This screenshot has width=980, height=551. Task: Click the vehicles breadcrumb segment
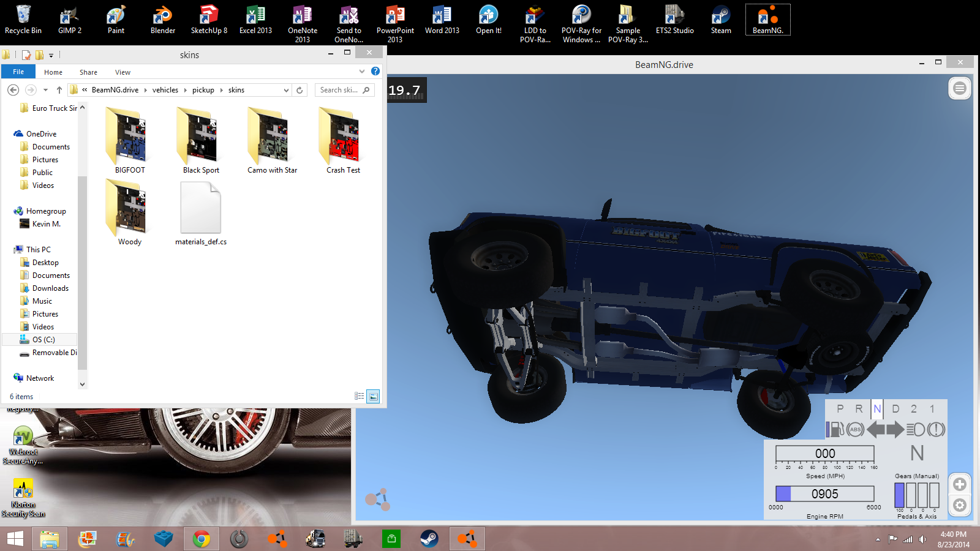(x=165, y=90)
